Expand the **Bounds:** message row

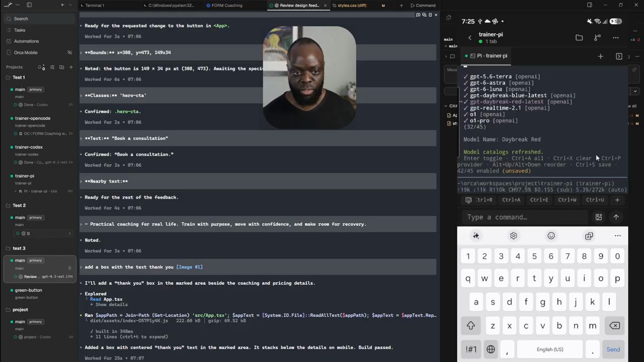tap(258, 52)
